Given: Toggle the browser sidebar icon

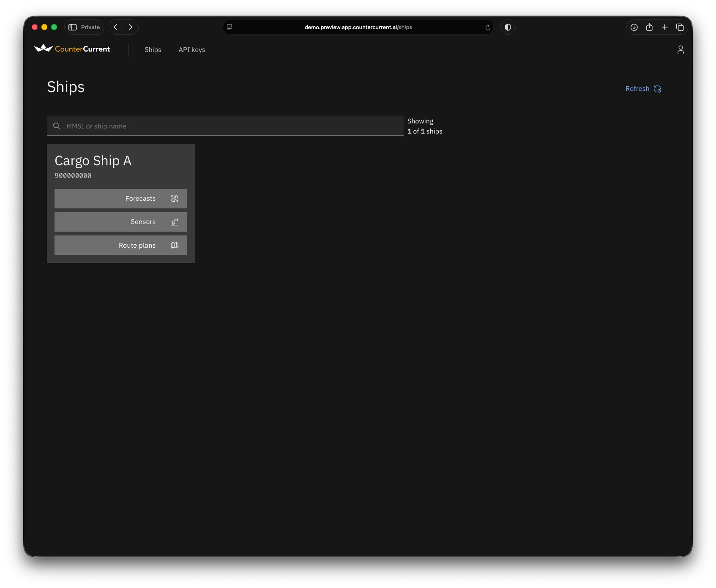Looking at the screenshot, I should [x=73, y=27].
